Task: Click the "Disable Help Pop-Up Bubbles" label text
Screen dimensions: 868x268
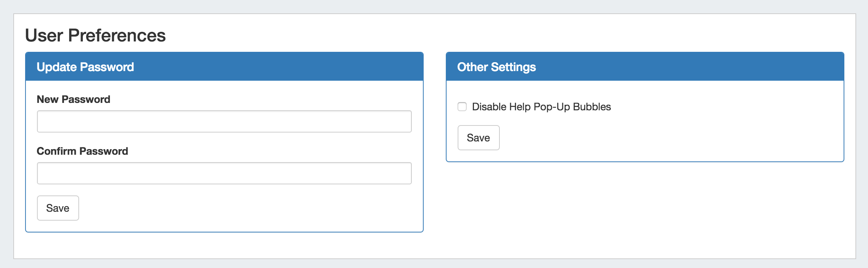Action: tap(541, 107)
